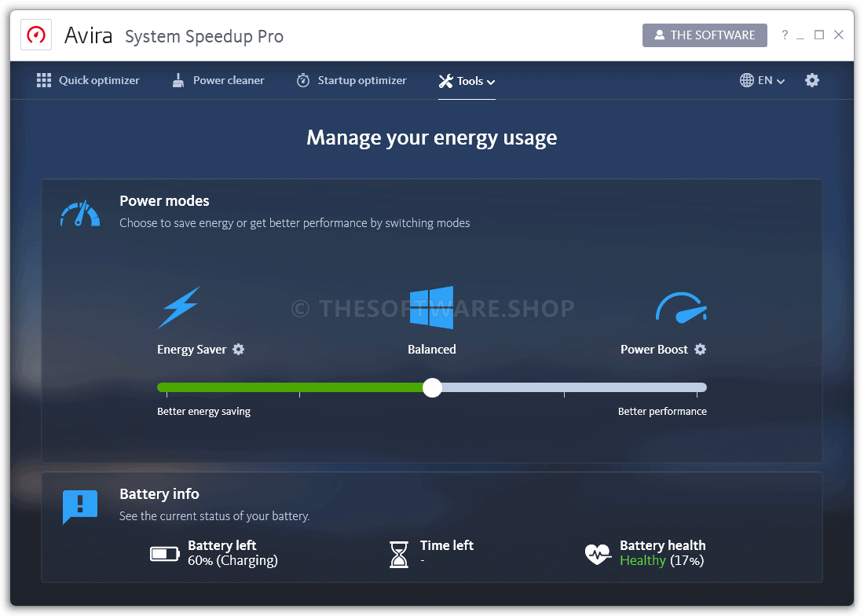Click the Quick optimizer grid icon
This screenshot has width=864, height=616.
[44, 80]
